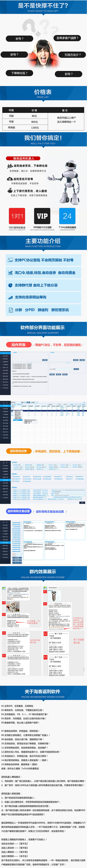This screenshot has height=868, width=87.
Task: Click the 返利导购文案自由设置 caption
Action: [50, 512]
